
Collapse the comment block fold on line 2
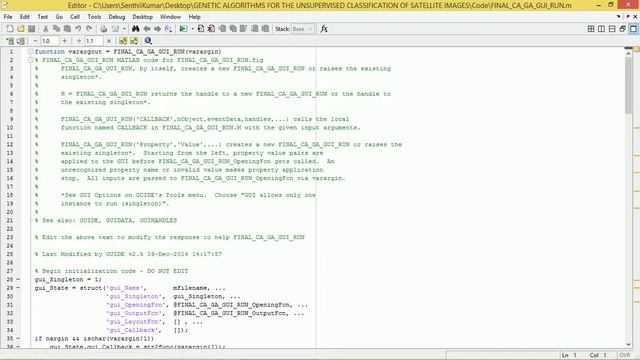click(x=31, y=60)
